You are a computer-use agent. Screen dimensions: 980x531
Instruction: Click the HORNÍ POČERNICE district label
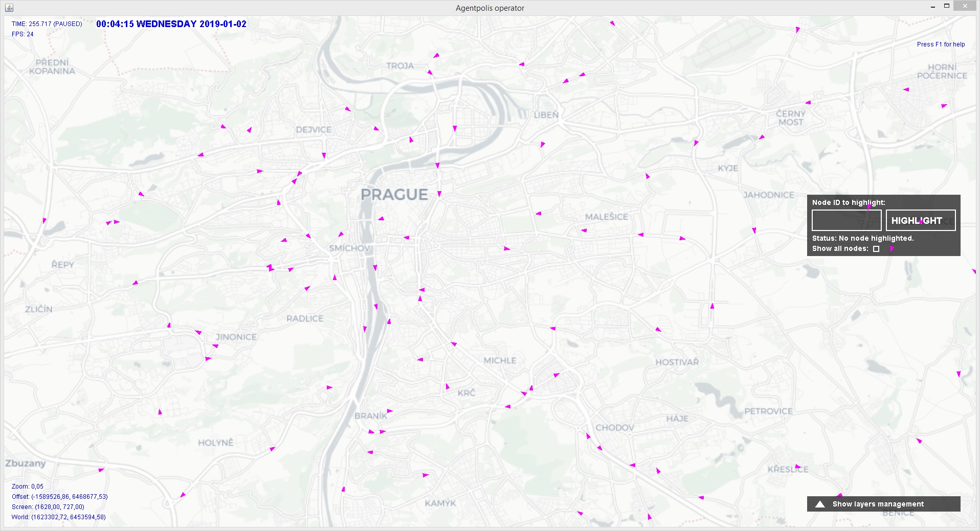942,72
